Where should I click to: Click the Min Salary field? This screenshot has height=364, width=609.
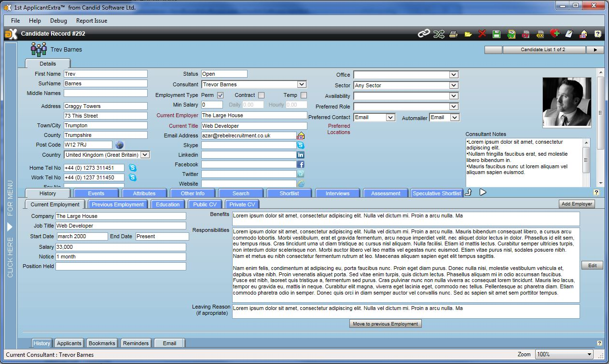click(212, 105)
